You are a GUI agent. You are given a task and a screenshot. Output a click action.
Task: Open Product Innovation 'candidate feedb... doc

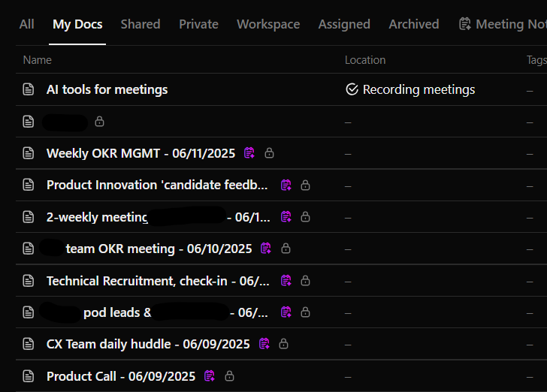(x=157, y=185)
